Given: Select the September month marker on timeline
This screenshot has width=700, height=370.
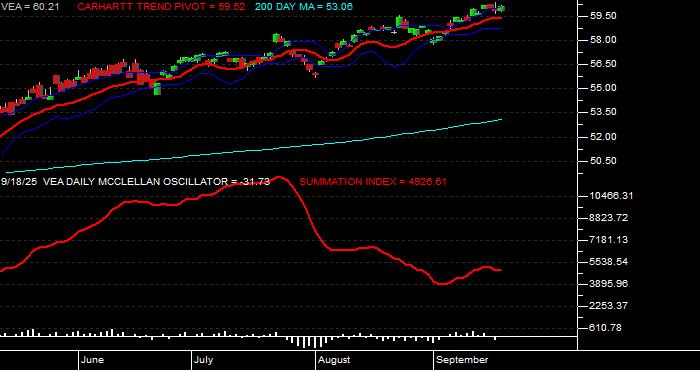Looking at the screenshot, I should pyautogui.click(x=462, y=360).
